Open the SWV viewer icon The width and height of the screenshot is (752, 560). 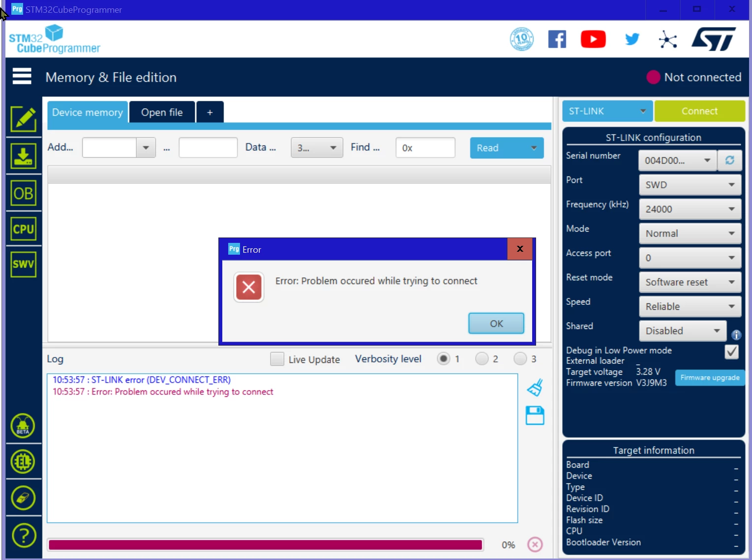24,264
